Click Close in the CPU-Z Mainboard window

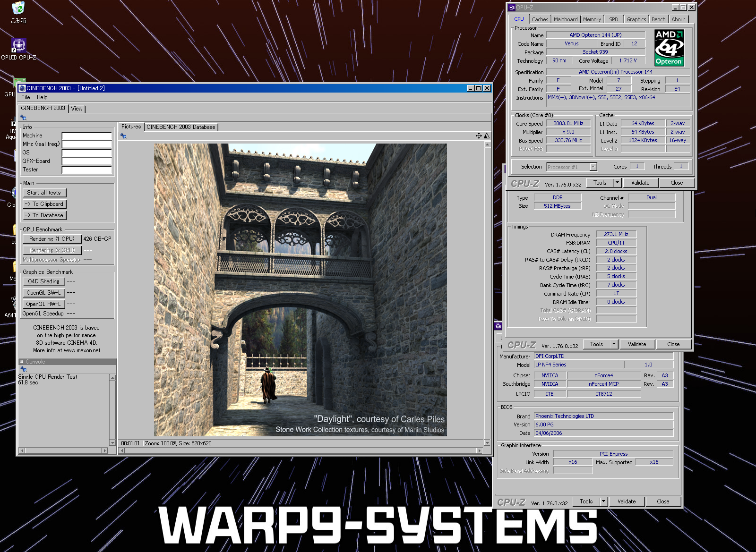click(x=663, y=501)
